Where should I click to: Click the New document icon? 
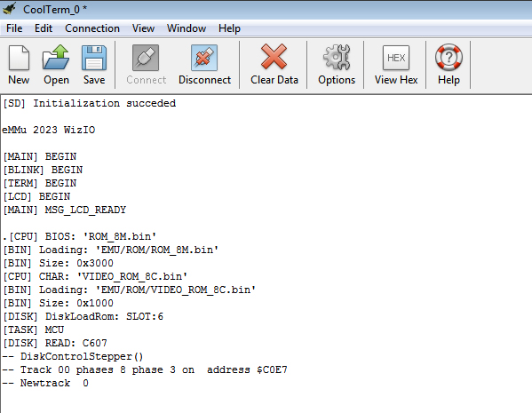(x=19, y=58)
